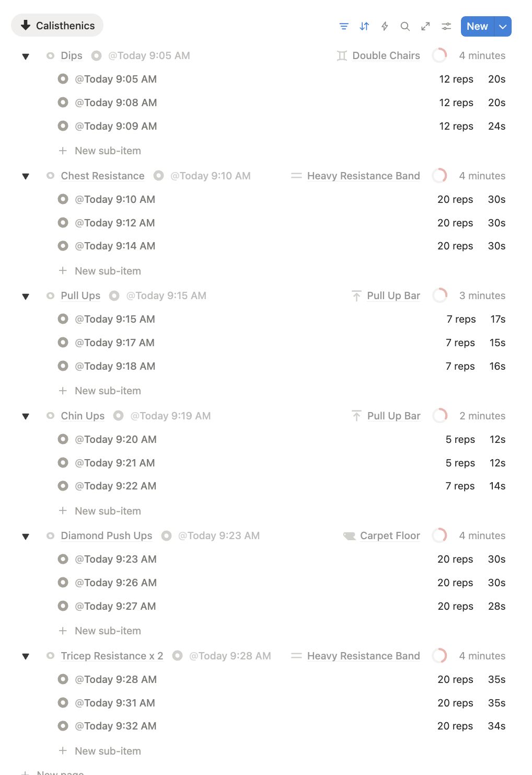Click the sort arrows icon
The width and height of the screenshot is (532, 775).
pos(364,26)
